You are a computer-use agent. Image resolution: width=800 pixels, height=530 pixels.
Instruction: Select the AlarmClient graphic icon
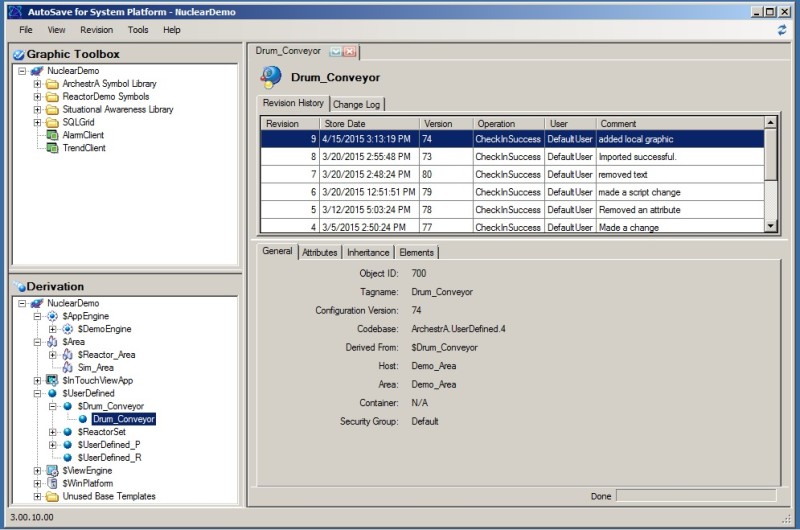pos(52,135)
